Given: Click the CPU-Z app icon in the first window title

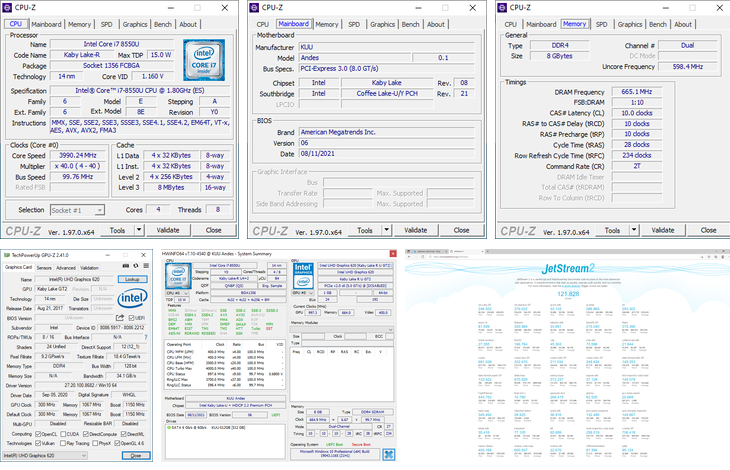Looking at the screenshot, I should [x=7, y=7].
